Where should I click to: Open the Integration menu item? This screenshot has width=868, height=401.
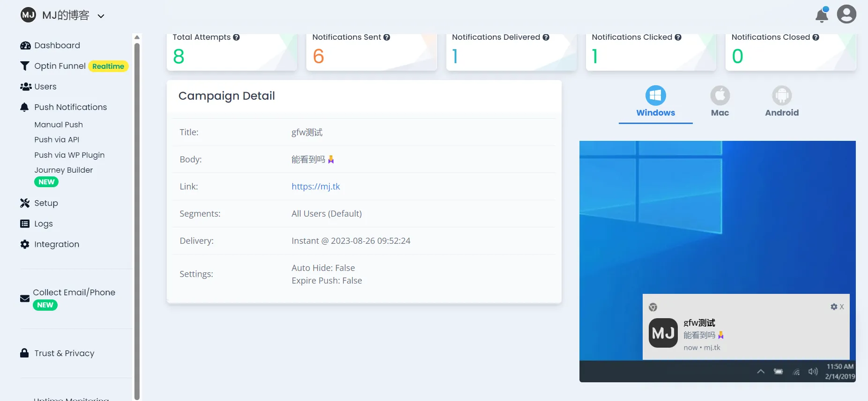pyautogui.click(x=57, y=244)
